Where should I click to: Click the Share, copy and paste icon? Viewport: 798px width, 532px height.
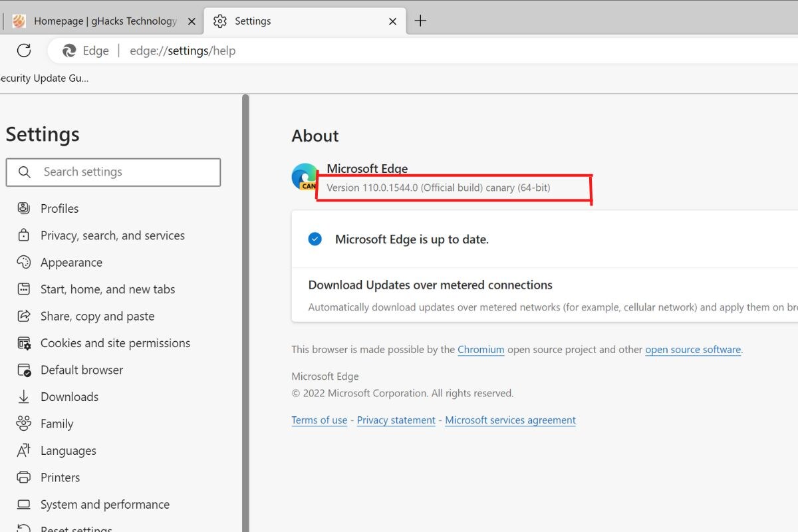(x=24, y=316)
